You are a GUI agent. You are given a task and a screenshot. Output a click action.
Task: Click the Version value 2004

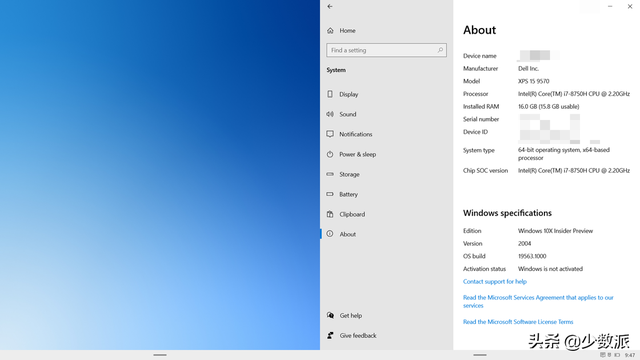524,244
